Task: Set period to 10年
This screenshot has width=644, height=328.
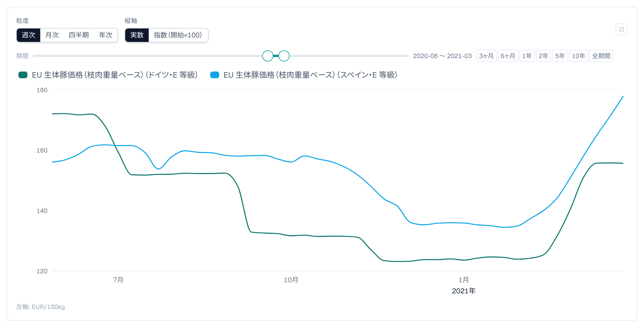Action: tap(579, 56)
